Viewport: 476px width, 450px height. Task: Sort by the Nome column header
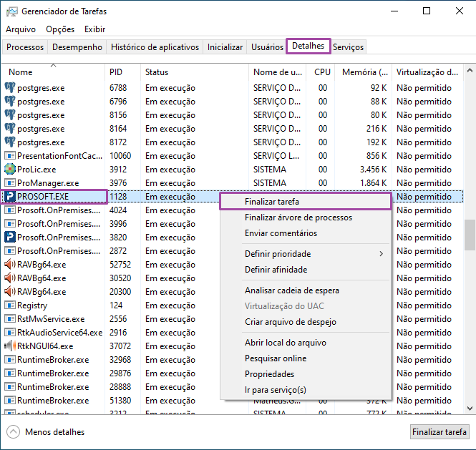pyautogui.click(x=53, y=72)
